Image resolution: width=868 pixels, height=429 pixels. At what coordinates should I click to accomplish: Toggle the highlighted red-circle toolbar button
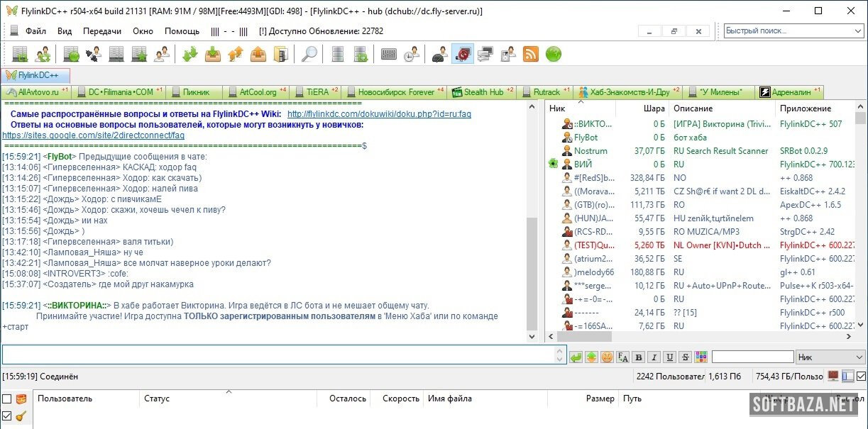click(x=463, y=54)
